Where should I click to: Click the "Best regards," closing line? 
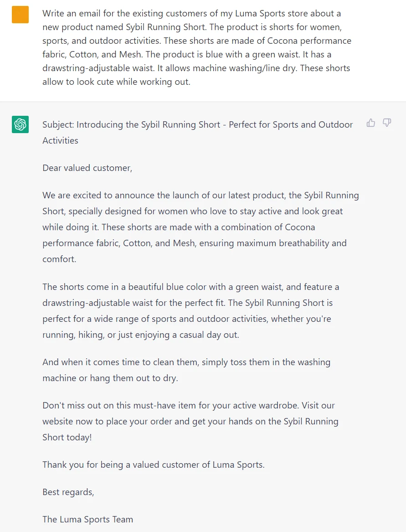click(x=68, y=492)
